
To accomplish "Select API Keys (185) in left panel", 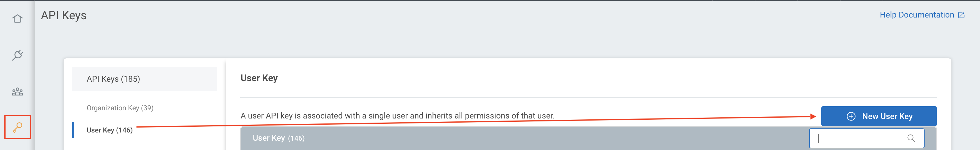I will coord(113,79).
